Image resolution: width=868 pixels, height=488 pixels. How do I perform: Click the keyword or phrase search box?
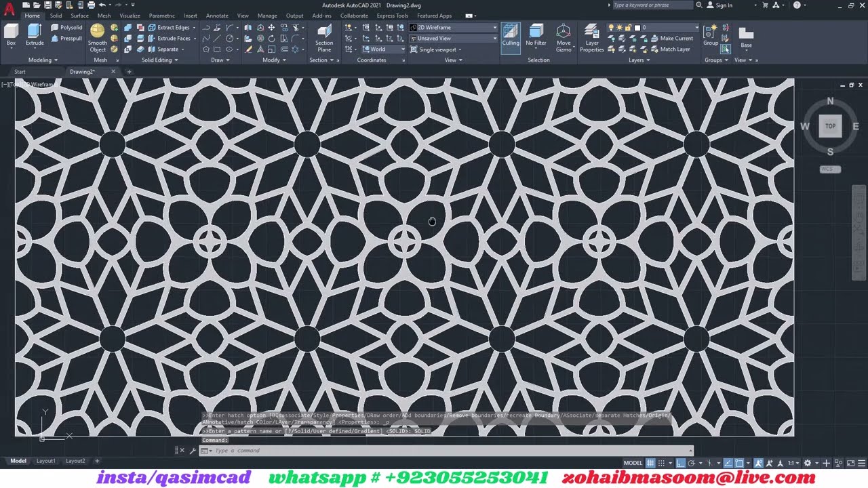pyautogui.click(x=652, y=5)
